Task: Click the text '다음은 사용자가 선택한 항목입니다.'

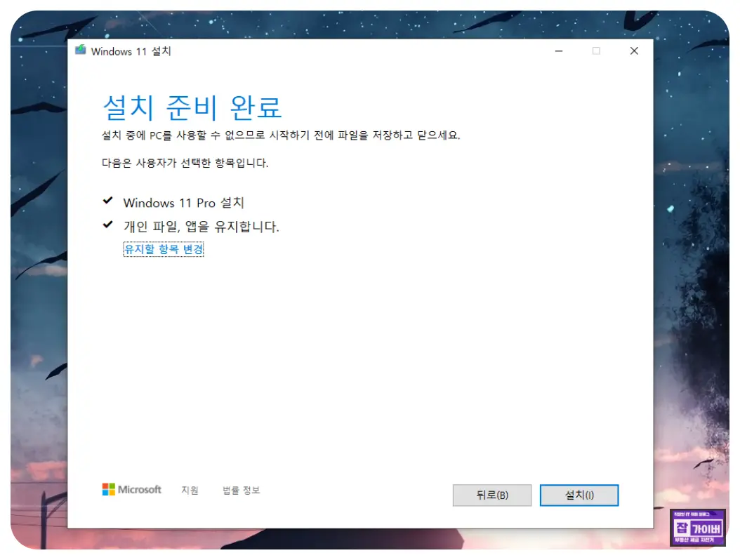Action: tap(185, 163)
